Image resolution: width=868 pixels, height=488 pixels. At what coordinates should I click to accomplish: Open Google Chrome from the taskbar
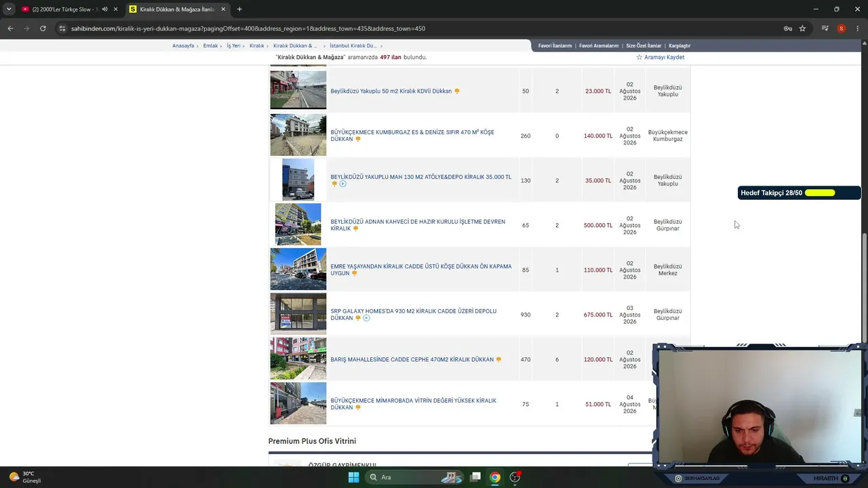click(495, 477)
